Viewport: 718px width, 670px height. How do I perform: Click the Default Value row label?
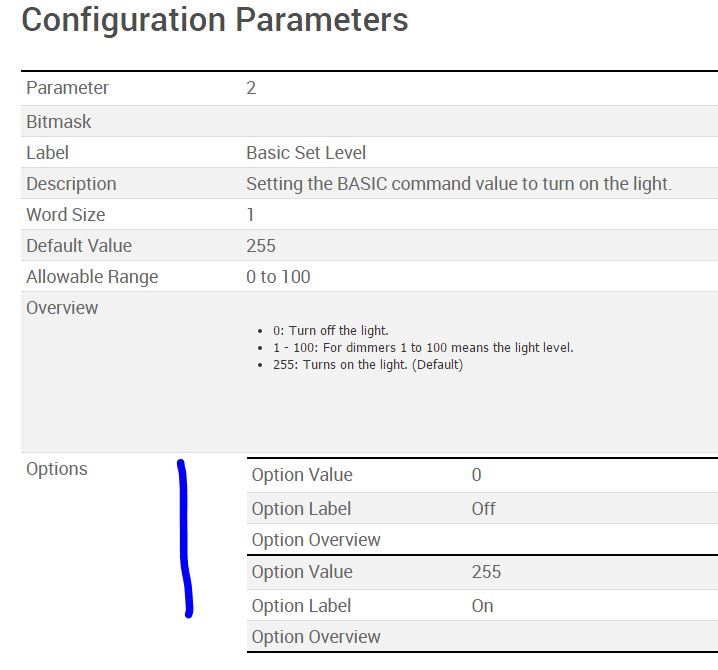pyautogui.click(x=79, y=246)
